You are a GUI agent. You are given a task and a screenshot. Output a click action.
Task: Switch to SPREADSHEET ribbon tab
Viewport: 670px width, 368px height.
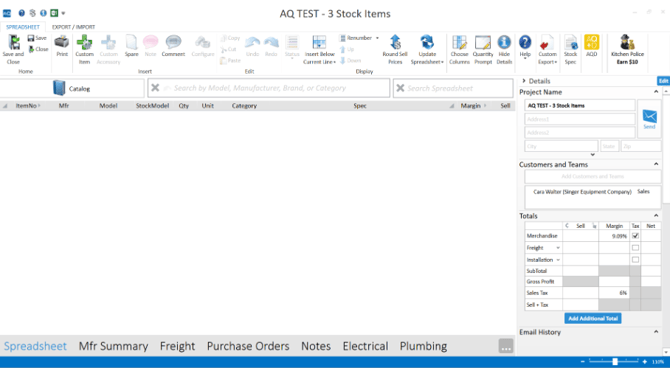(23, 27)
